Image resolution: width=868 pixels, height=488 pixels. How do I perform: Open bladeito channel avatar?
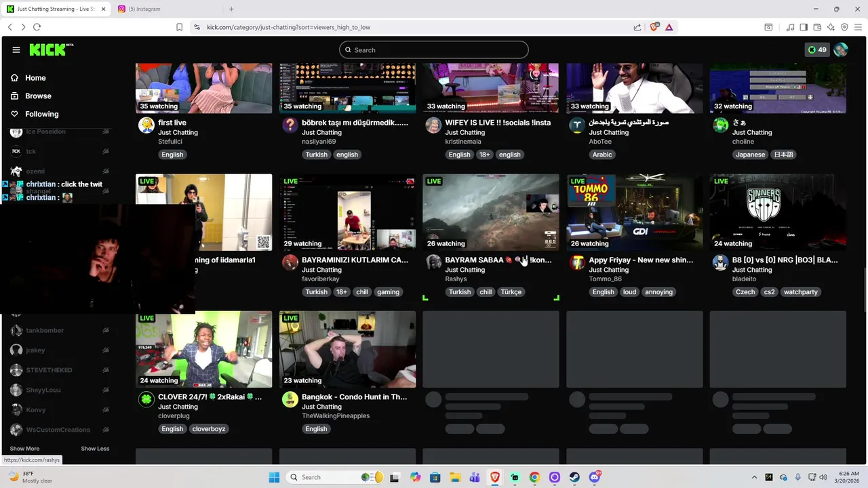[721, 263]
